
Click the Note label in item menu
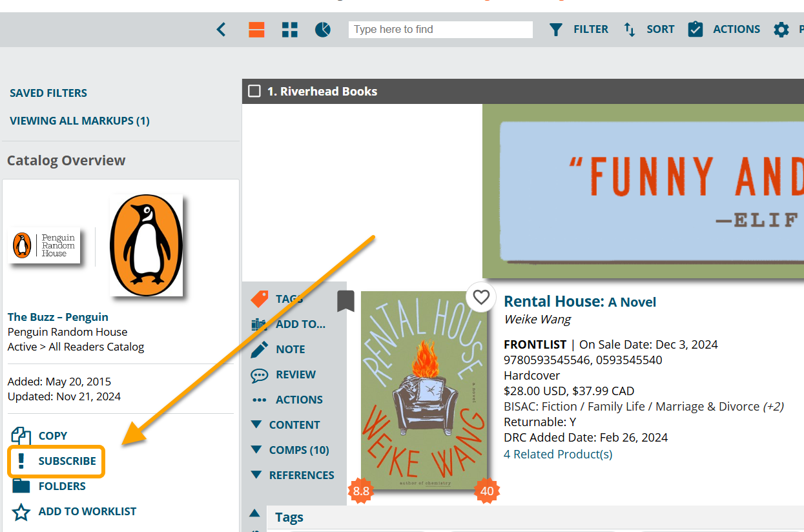(291, 349)
